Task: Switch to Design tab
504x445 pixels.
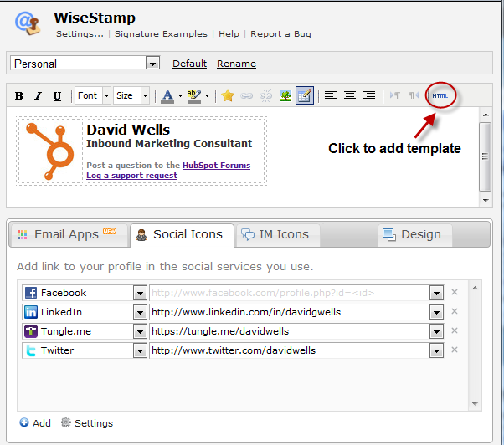Action: 415,235
